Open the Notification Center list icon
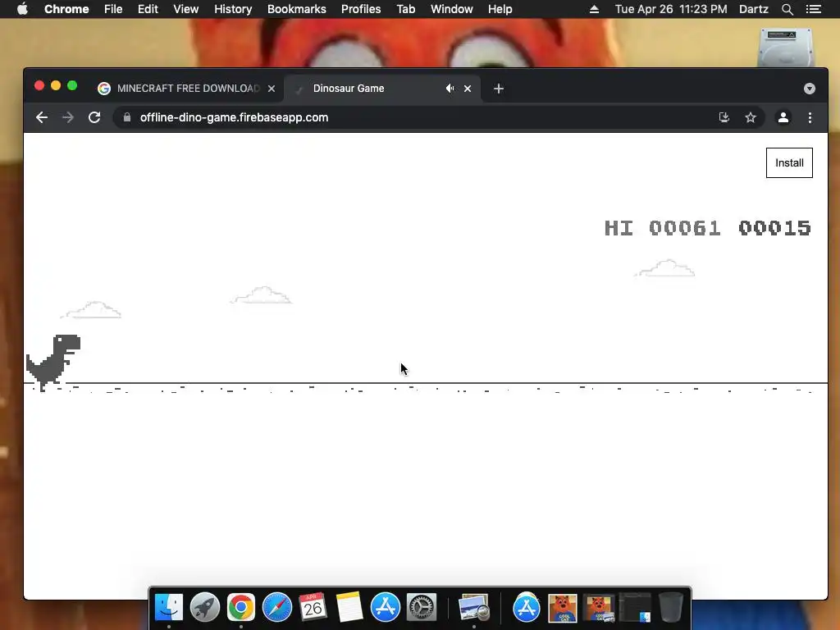 point(813,9)
